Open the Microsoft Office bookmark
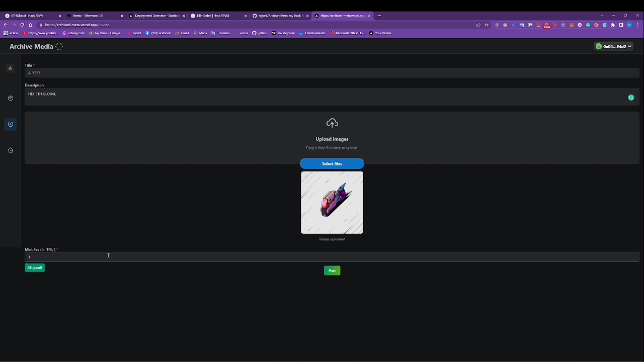This screenshot has height=362, width=644. pyautogui.click(x=348, y=33)
